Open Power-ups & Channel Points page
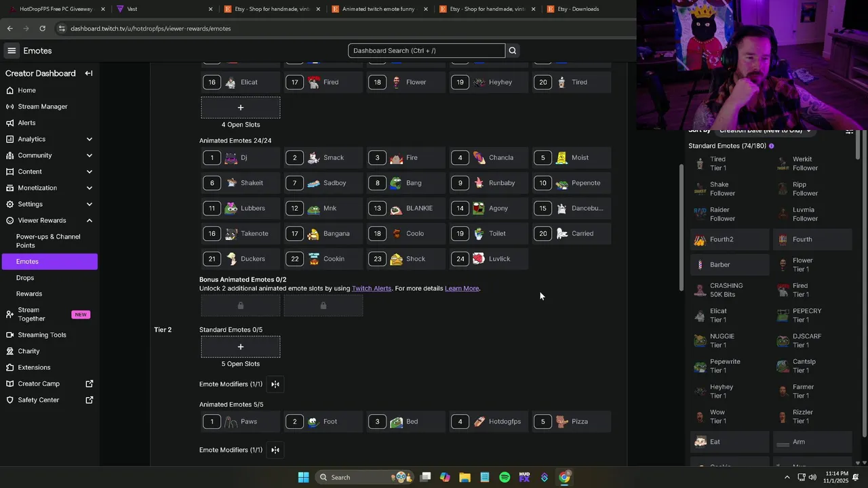The width and height of the screenshot is (868, 488). [x=49, y=241]
